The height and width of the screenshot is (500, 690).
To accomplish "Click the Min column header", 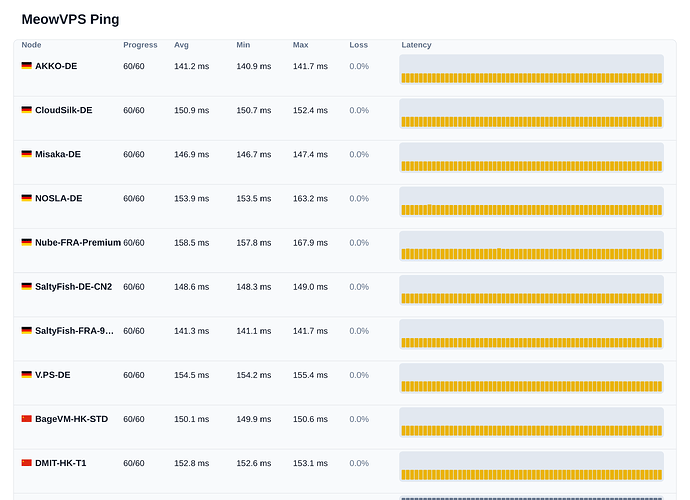I will 243,45.
